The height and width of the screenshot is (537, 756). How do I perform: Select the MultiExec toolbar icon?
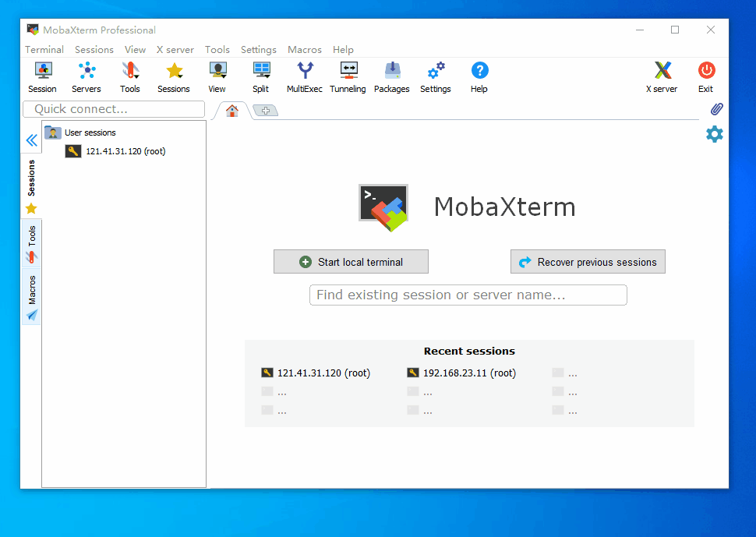click(304, 77)
